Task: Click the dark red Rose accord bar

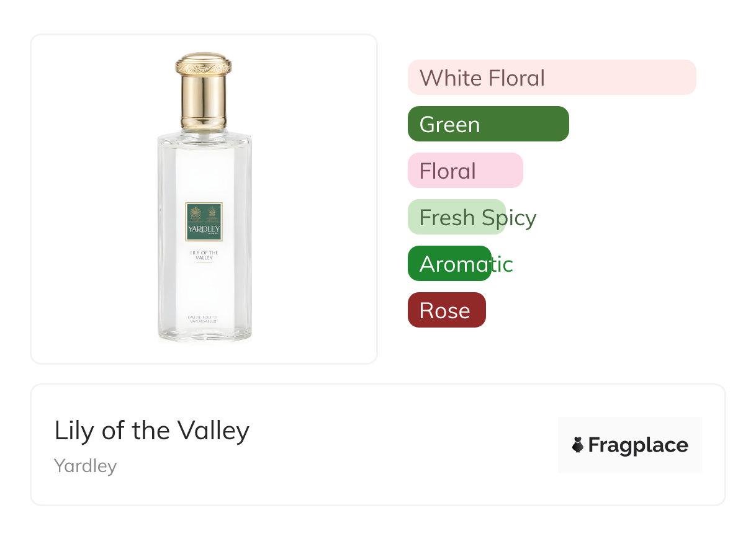Action: coord(446,310)
